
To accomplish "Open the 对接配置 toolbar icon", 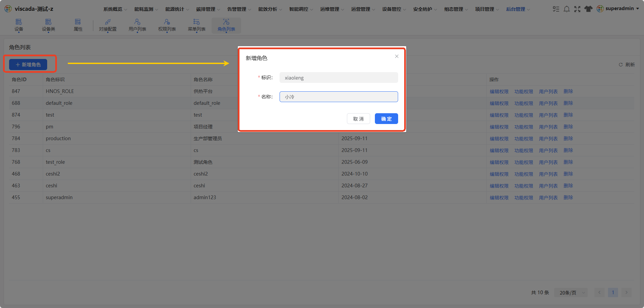I will [x=108, y=25].
